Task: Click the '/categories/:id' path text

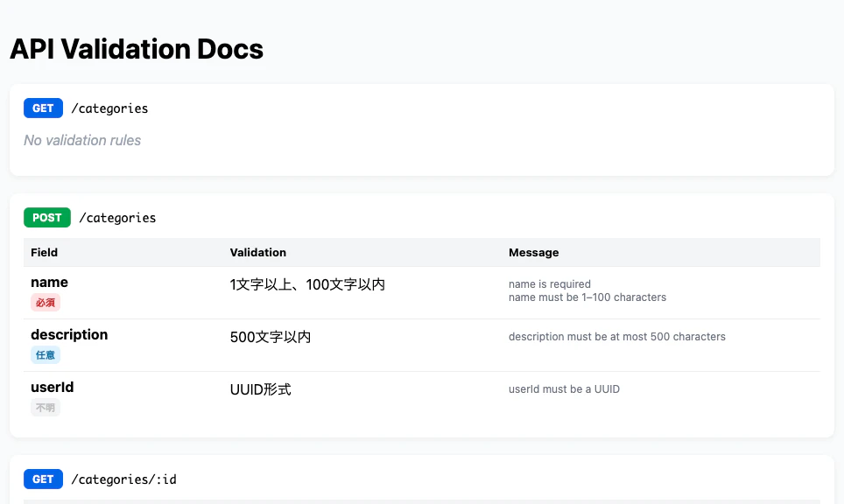Action: [x=123, y=479]
